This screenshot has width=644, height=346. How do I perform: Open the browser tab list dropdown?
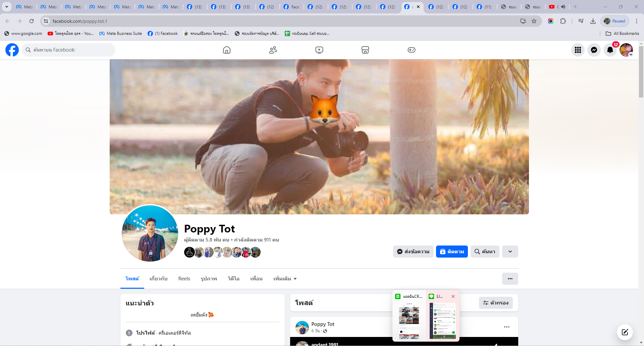tap(6, 7)
